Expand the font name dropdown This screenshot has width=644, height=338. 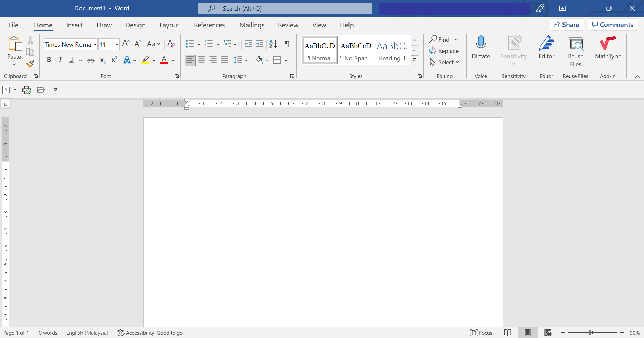pos(95,44)
